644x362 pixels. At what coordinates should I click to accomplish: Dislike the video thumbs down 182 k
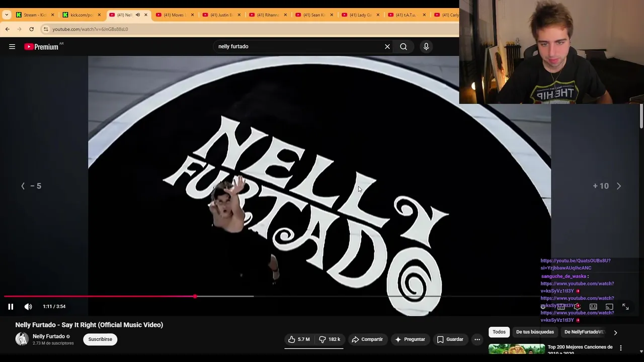click(x=329, y=339)
